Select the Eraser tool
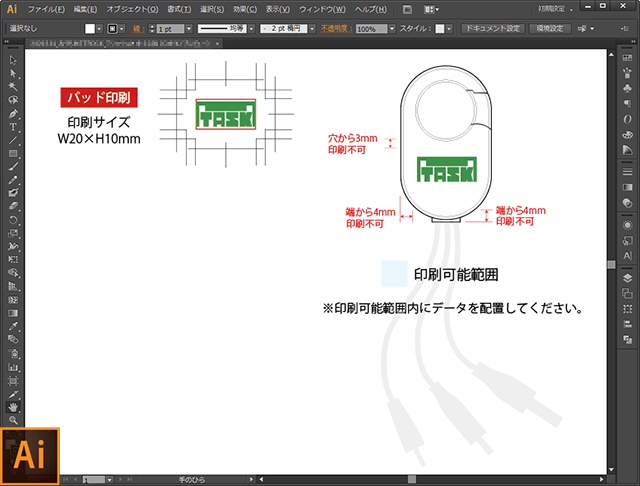640x486 pixels. [x=13, y=206]
